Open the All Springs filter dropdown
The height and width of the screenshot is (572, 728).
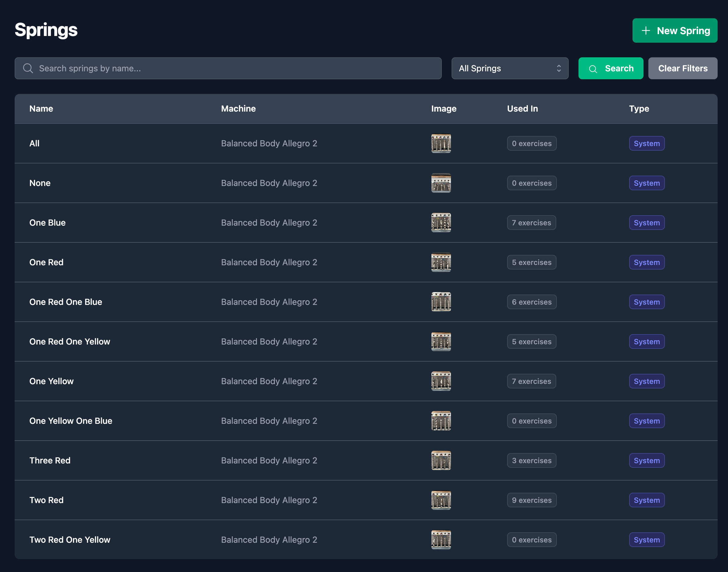coord(510,68)
